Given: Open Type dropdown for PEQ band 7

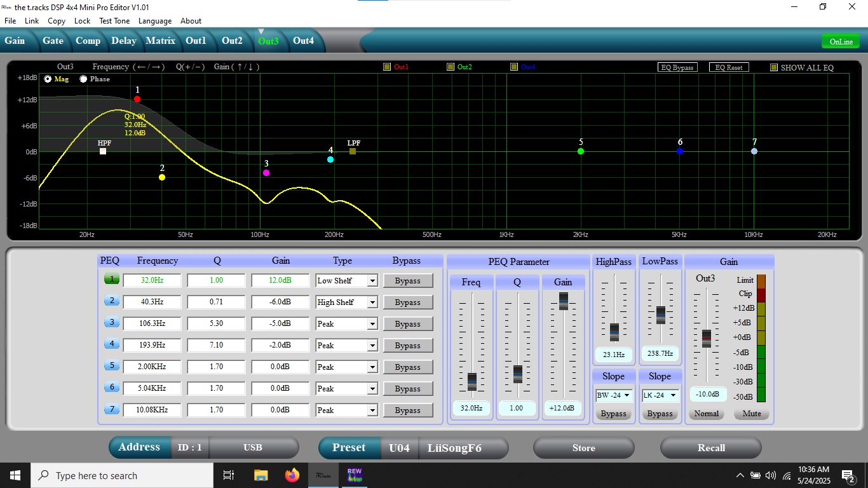Looking at the screenshot, I should (x=372, y=410).
